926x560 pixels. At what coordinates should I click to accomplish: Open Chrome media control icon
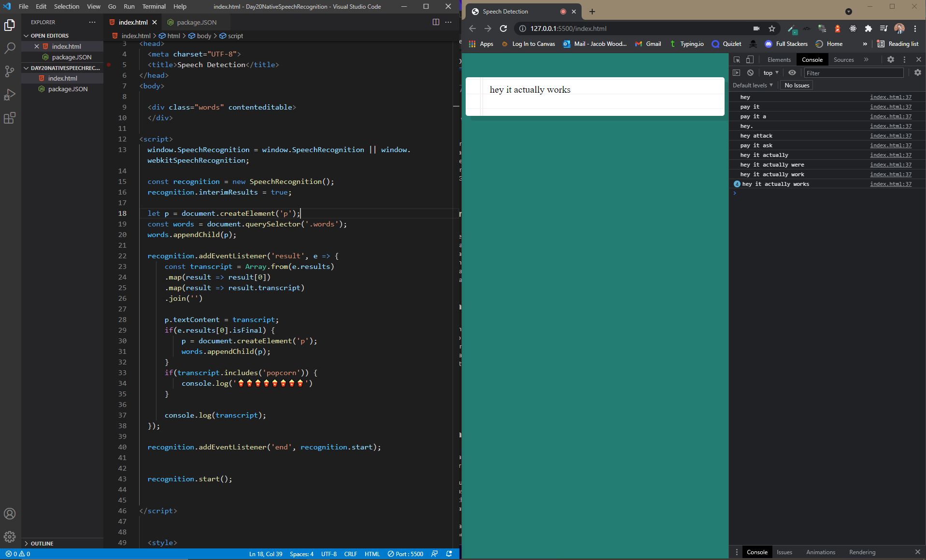[883, 28]
